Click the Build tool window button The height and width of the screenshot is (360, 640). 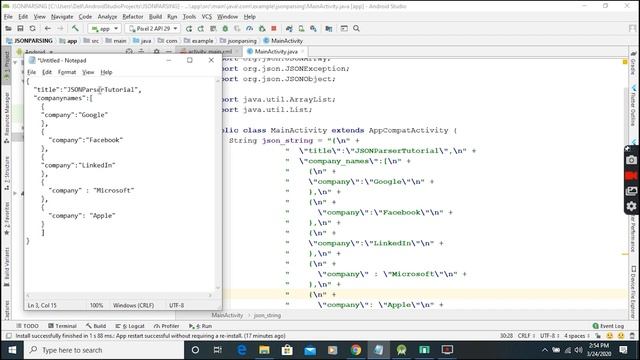pyautogui.click(x=96, y=326)
